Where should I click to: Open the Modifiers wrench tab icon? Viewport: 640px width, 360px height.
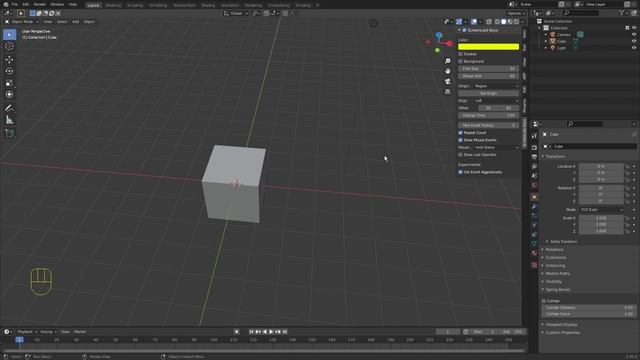(x=534, y=207)
